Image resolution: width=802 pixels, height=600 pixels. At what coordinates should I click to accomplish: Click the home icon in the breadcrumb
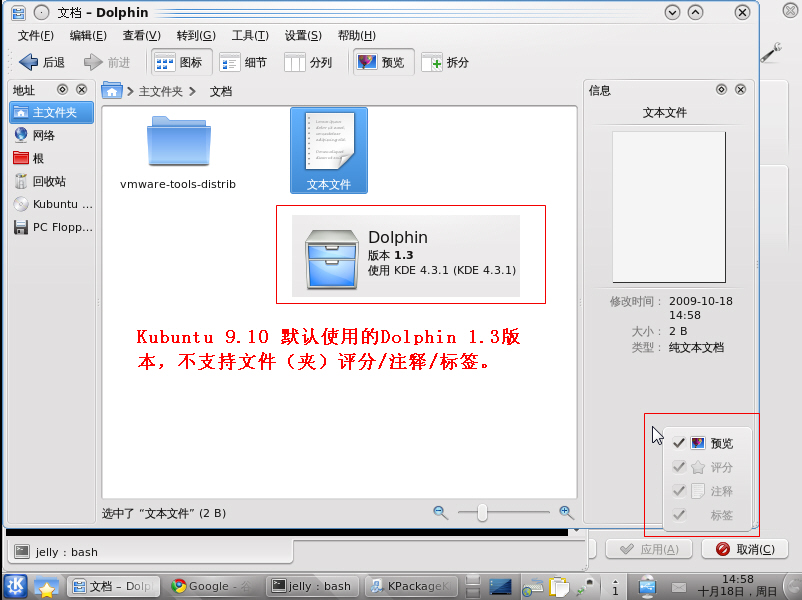pos(112,91)
